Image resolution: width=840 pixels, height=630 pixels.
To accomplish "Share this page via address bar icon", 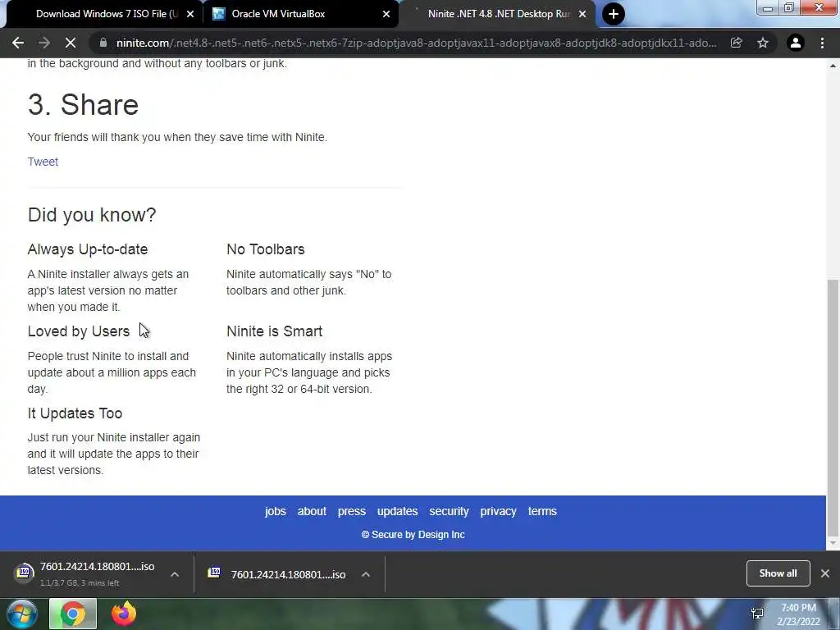I will point(736,43).
